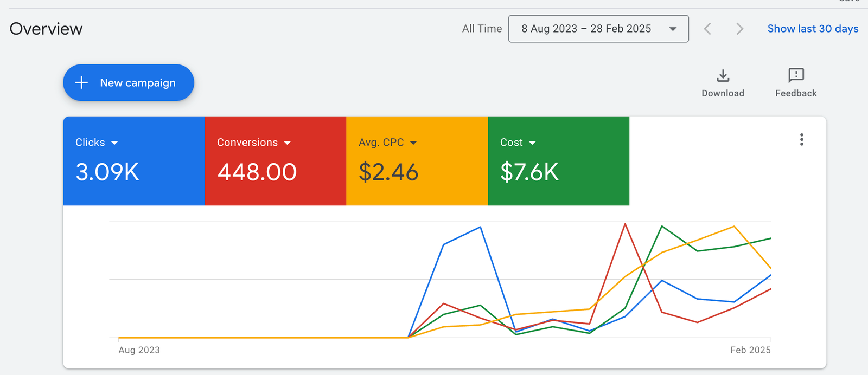The height and width of the screenshot is (375, 868).
Task: Open the Avg. CPC metric dropdown
Action: pos(413,143)
